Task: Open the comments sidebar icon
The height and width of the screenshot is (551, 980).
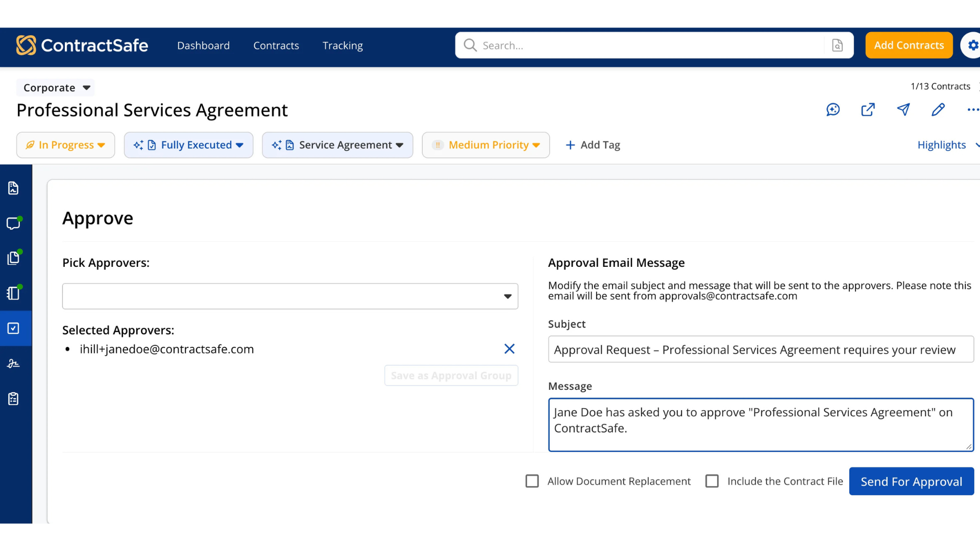Action: point(14,223)
